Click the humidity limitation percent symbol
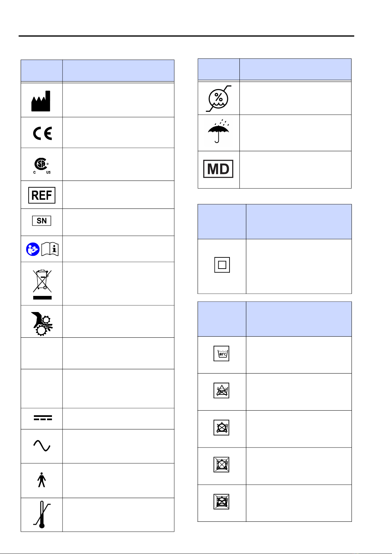This screenshot has height=554, width=392. (219, 99)
